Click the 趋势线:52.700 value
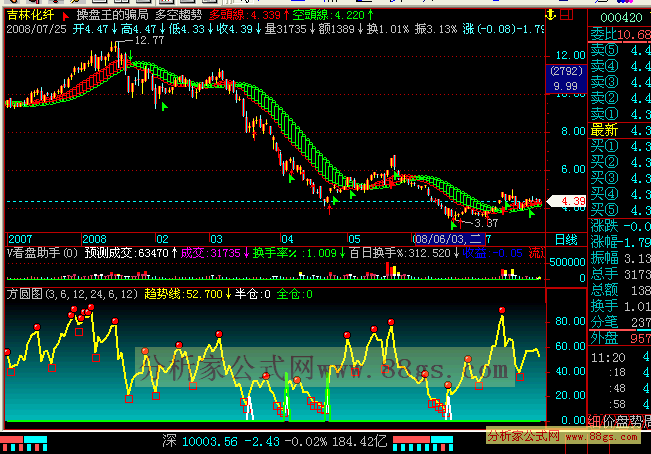Image resolution: width=651 pixels, height=454 pixels. tap(188, 294)
